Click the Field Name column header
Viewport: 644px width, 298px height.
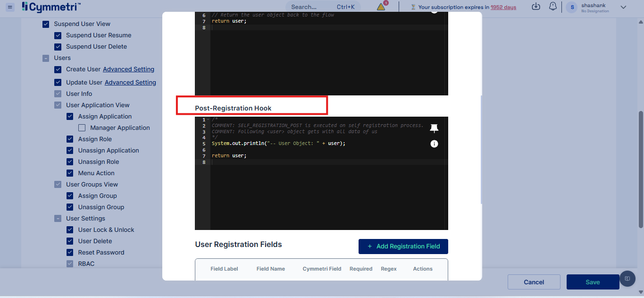(x=271, y=269)
